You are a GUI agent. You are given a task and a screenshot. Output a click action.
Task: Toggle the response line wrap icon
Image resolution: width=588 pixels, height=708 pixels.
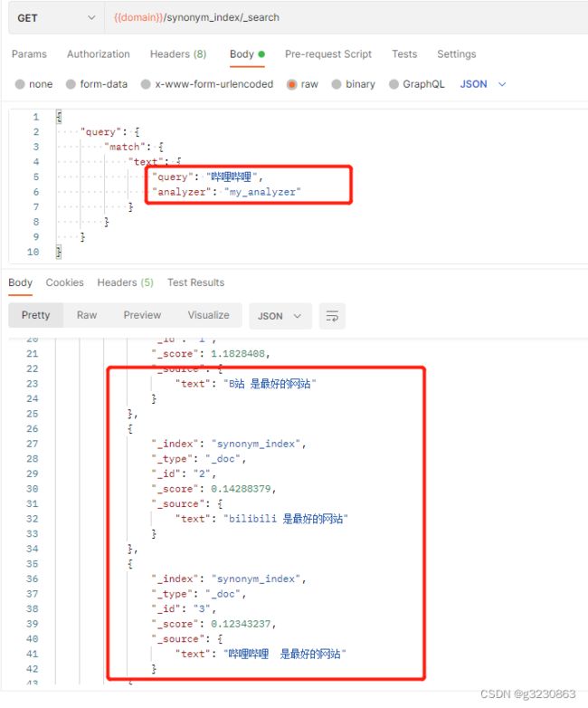click(x=332, y=316)
